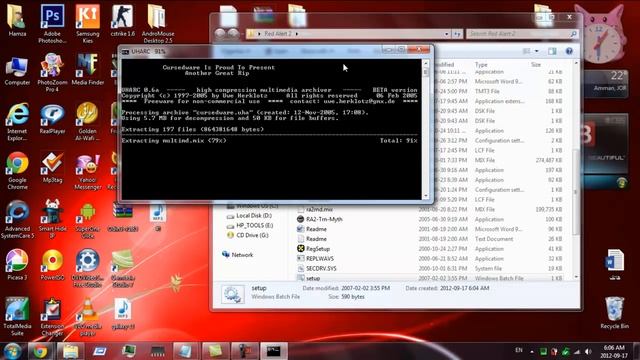
Task: Select the Readme Text Document row
Action: (x=429, y=239)
